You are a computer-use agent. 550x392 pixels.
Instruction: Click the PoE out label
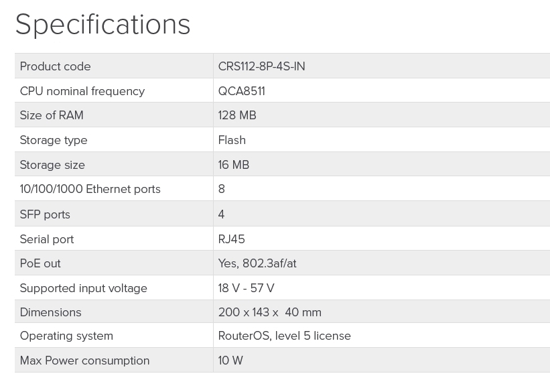(x=40, y=263)
